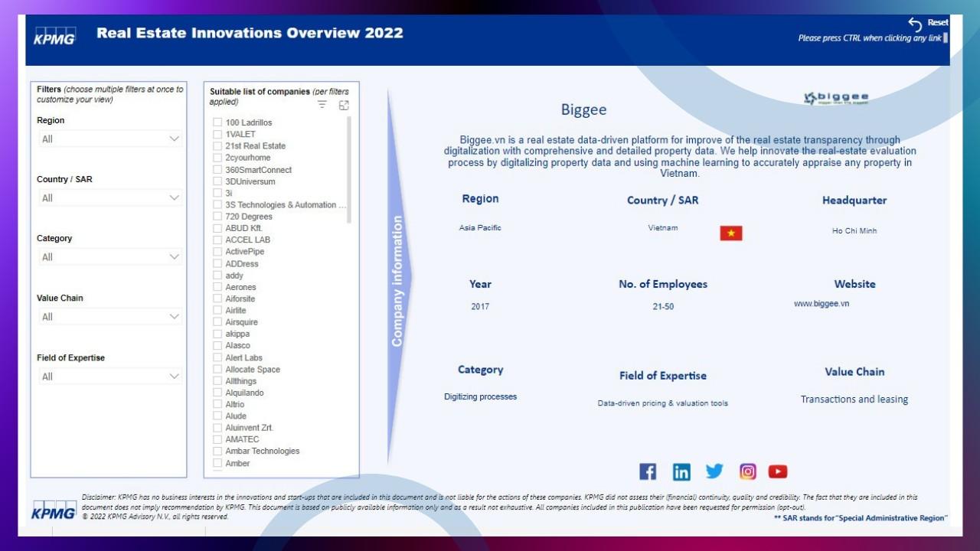The image size is (980, 551).
Task: Click the www.biggee.vn website link
Action: pyautogui.click(x=822, y=304)
